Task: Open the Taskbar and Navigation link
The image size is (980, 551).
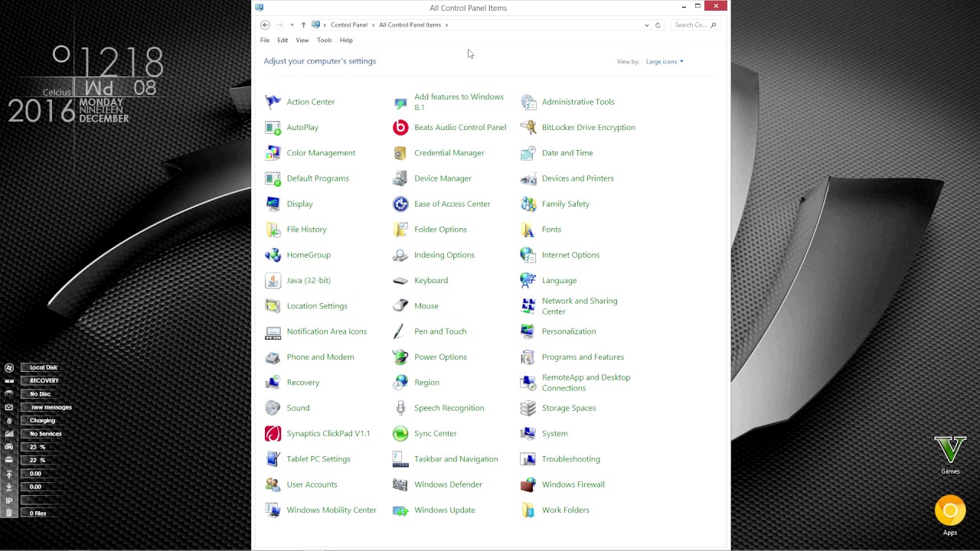Action: [456, 459]
